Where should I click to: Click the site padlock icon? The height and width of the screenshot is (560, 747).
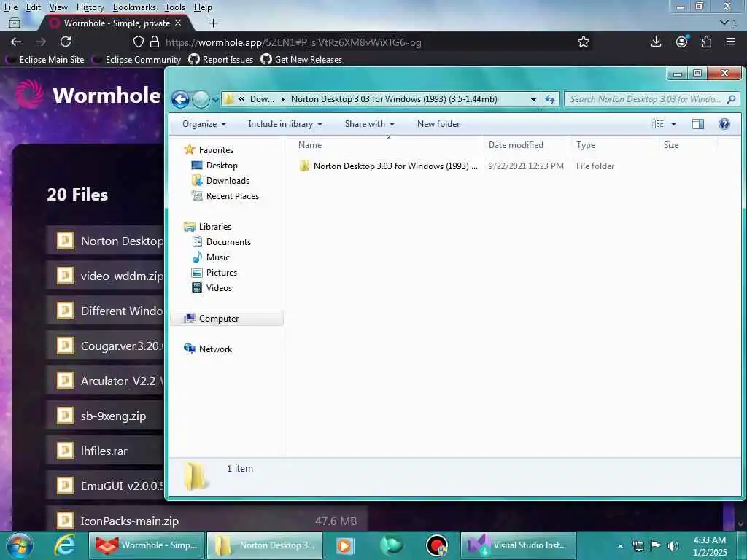(x=155, y=42)
